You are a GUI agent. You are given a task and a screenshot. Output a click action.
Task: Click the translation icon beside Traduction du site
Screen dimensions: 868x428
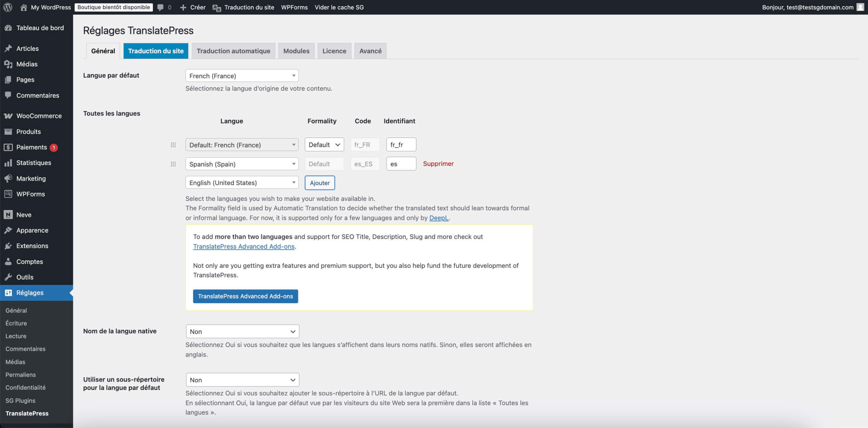coord(217,7)
